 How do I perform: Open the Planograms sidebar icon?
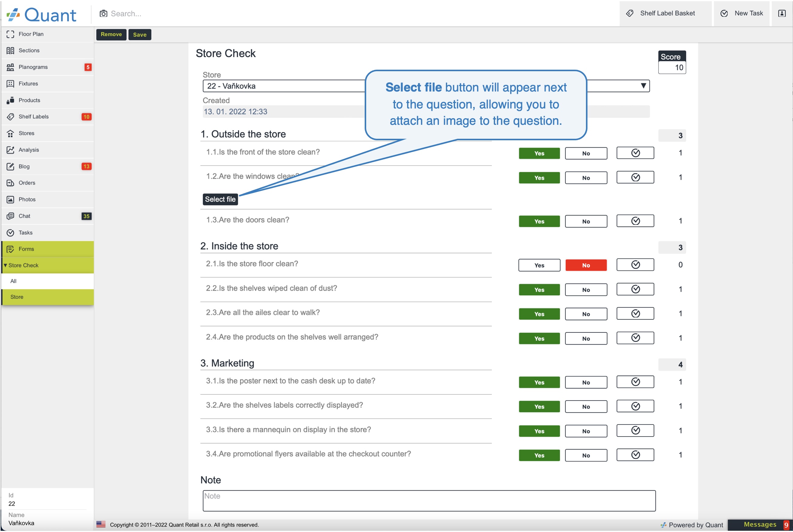(10, 67)
